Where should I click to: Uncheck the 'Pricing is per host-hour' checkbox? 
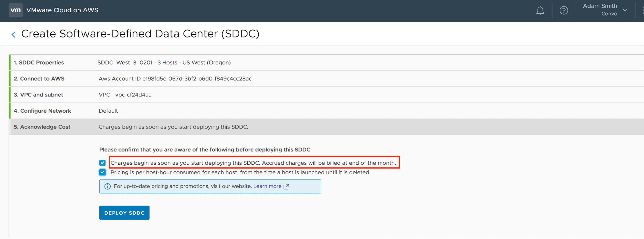pos(102,172)
